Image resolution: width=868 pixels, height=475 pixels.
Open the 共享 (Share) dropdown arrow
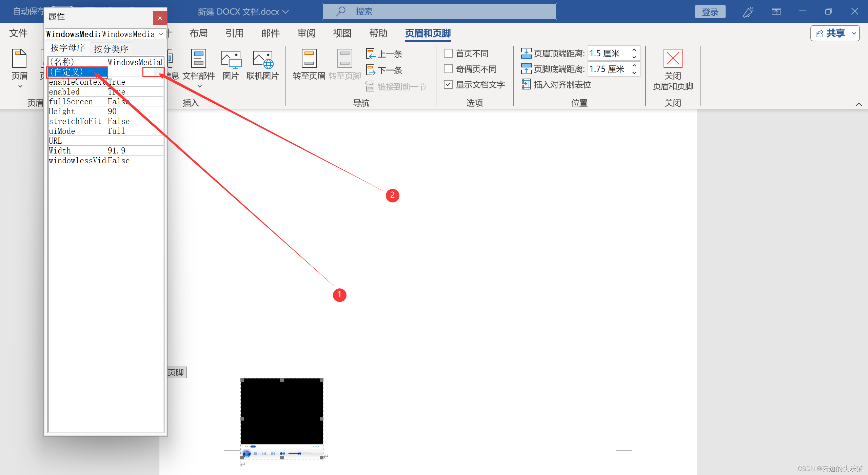pos(854,33)
